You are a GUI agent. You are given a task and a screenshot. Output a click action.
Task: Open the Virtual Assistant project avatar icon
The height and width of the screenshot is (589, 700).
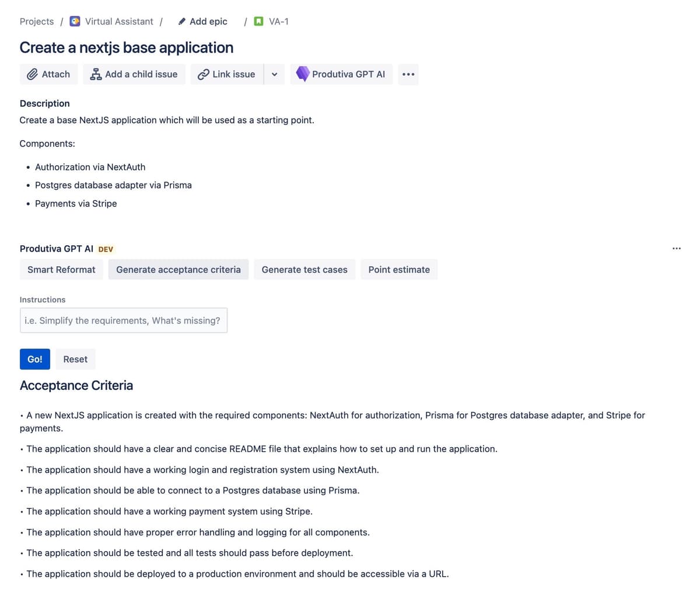point(75,21)
